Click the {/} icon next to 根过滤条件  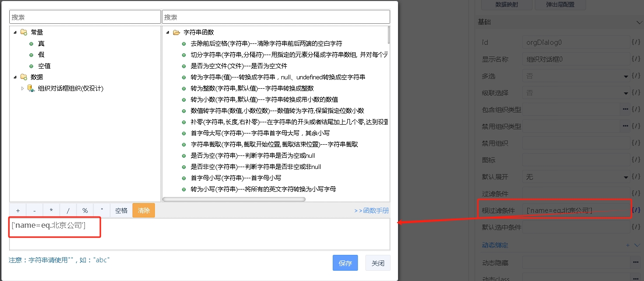636,211
